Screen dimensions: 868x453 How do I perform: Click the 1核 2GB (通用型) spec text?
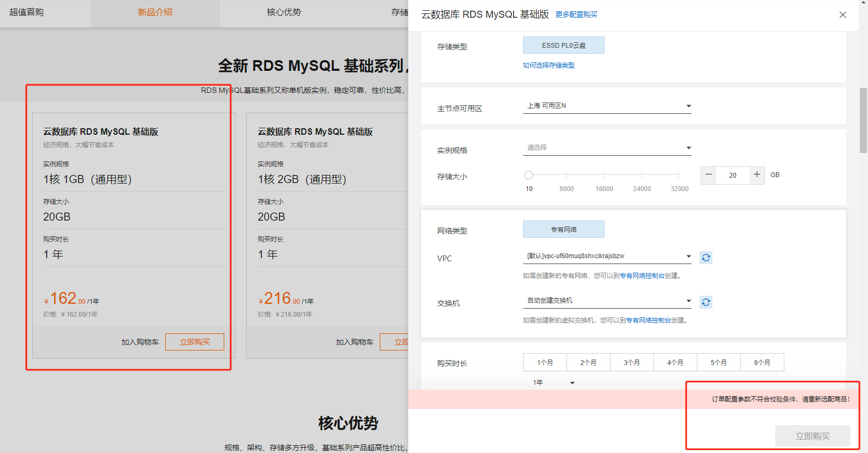point(302,179)
